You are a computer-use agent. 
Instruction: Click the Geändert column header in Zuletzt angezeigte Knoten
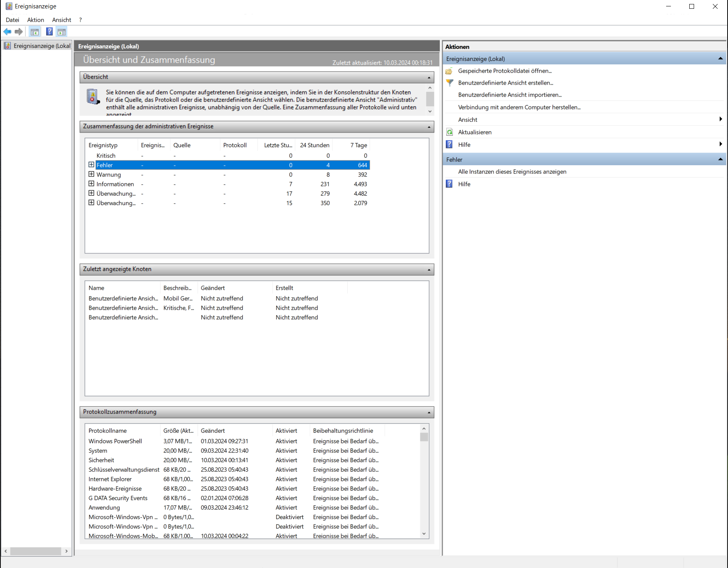click(235, 288)
